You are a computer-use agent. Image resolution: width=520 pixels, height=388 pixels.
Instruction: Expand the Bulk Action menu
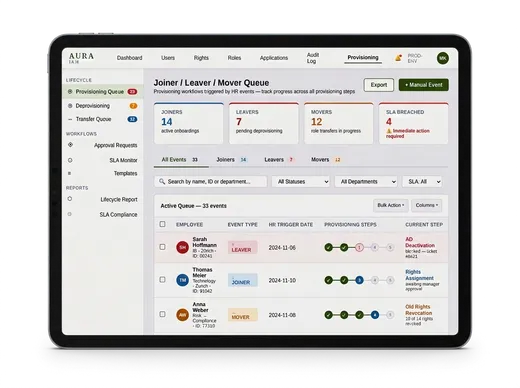coord(391,205)
